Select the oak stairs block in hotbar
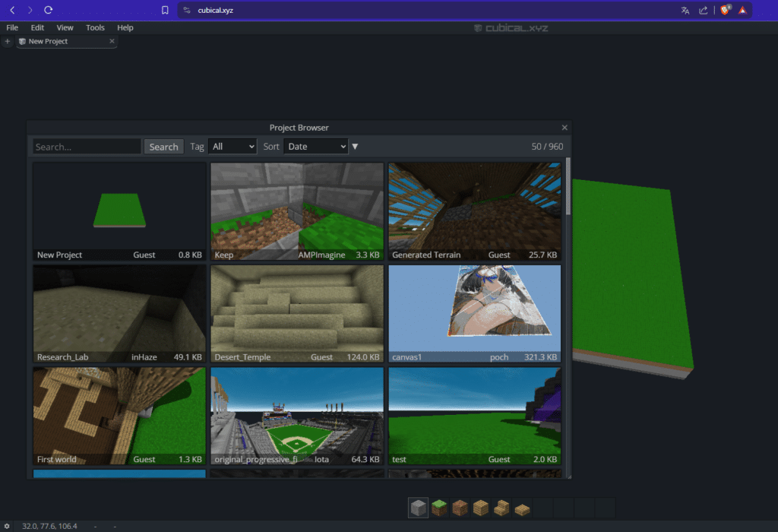Image resolution: width=778 pixels, height=532 pixels. pyautogui.click(x=501, y=508)
